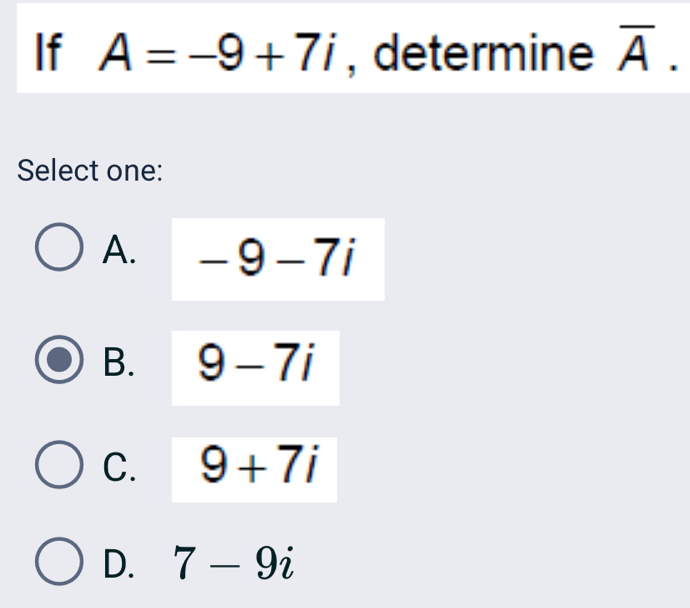Click the letter label "A."

[120, 252]
